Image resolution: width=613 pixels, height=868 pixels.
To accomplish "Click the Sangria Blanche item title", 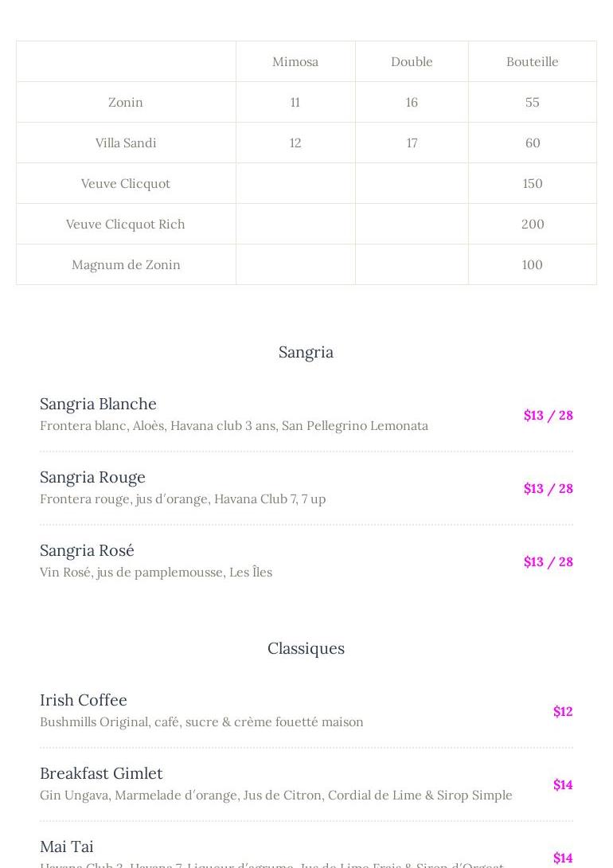I will 98,404.
